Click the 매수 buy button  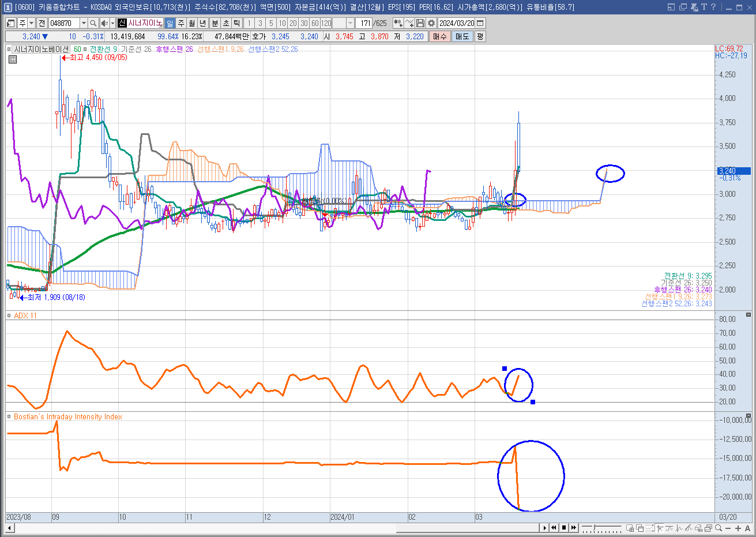pyautogui.click(x=440, y=36)
